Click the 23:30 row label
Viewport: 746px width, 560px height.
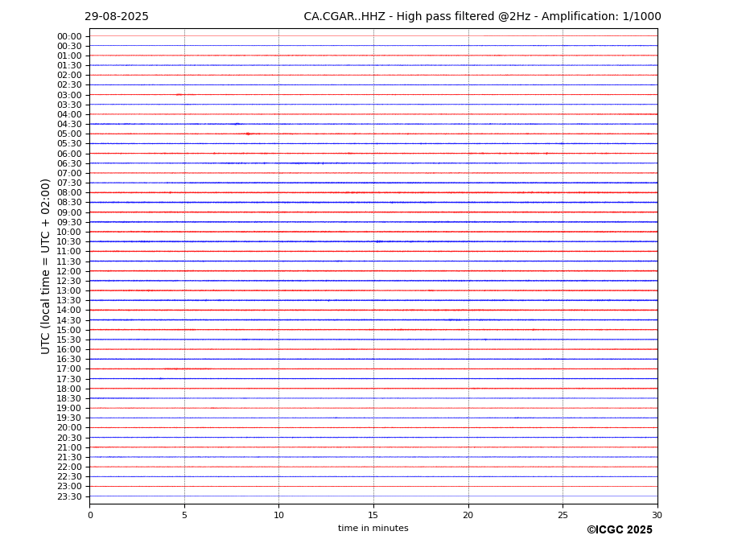pos(69,496)
